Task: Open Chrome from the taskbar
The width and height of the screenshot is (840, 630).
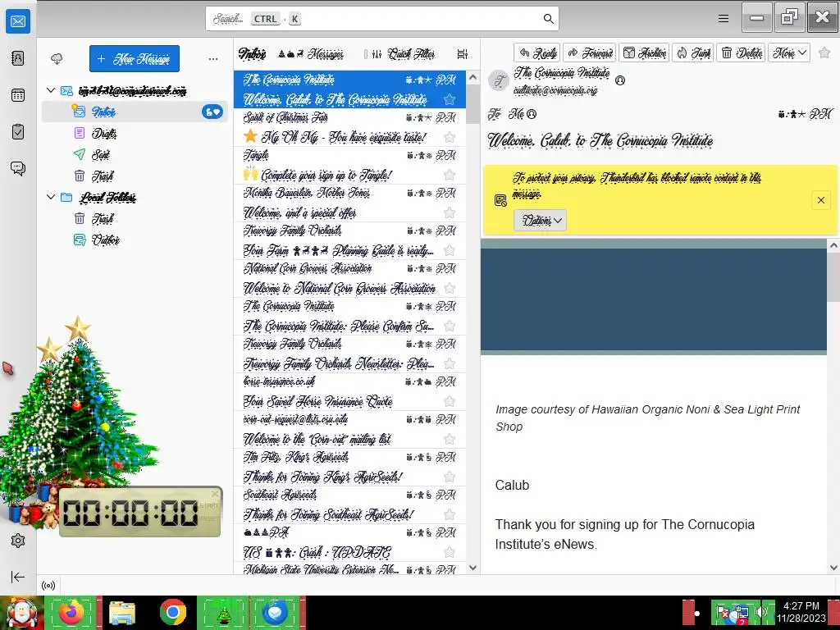Action: (172, 612)
